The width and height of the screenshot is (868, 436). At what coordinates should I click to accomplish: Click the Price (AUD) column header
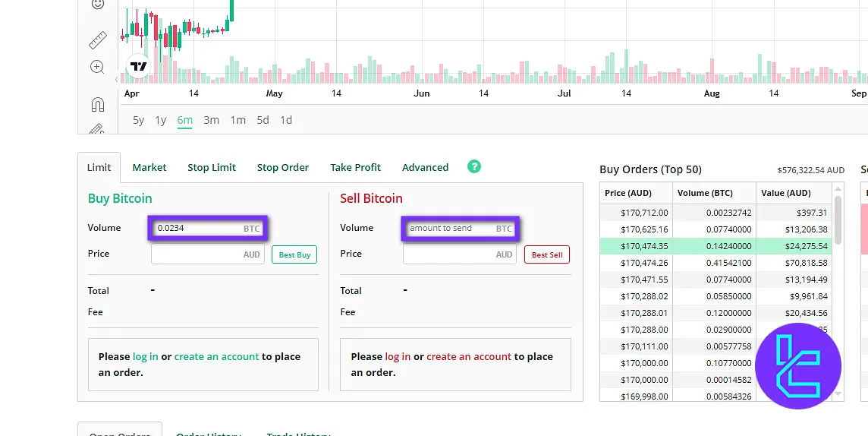tap(636, 193)
